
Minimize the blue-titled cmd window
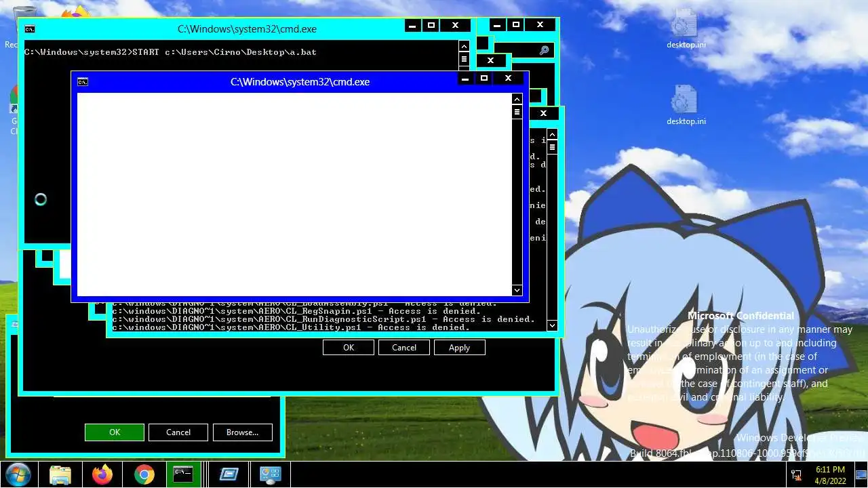(x=465, y=79)
